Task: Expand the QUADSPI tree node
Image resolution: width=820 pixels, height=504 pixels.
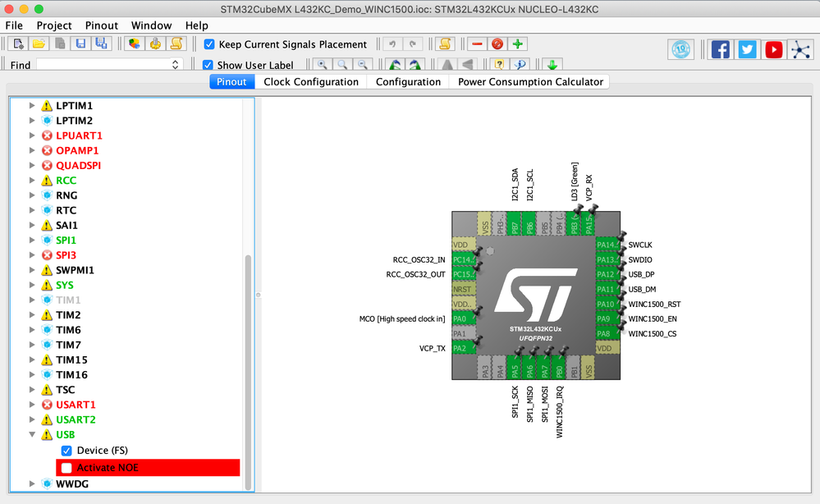Action: click(32, 165)
